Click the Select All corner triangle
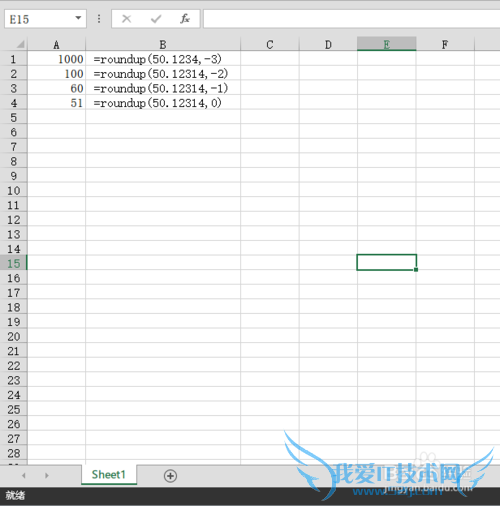Image resolution: width=500 pixels, height=506 pixels. tap(20, 44)
